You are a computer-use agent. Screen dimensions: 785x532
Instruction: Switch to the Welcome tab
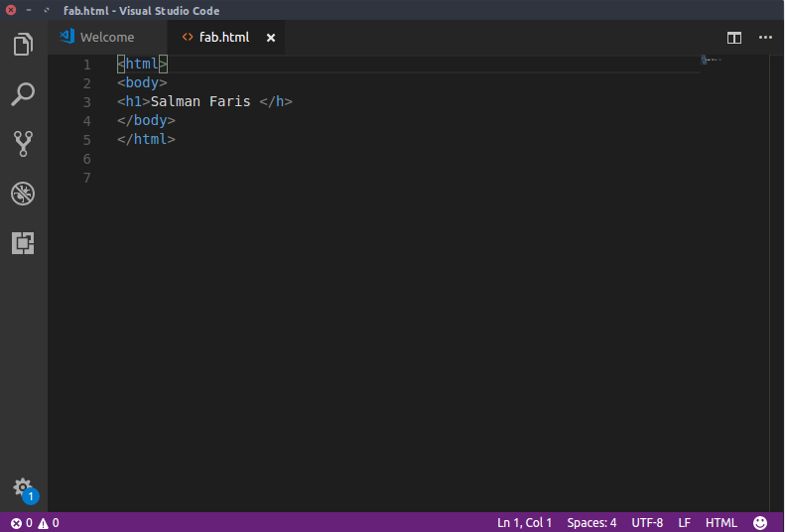[x=107, y=38]
